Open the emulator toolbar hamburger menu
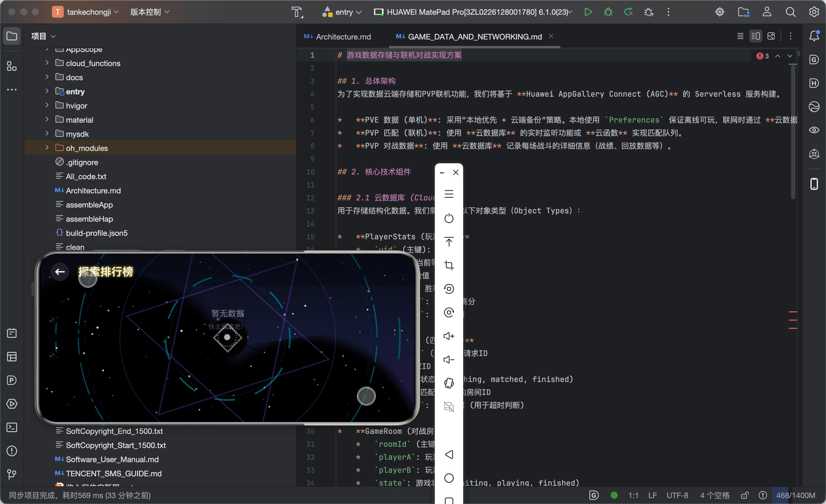826x504 pixels. (449, 194)
